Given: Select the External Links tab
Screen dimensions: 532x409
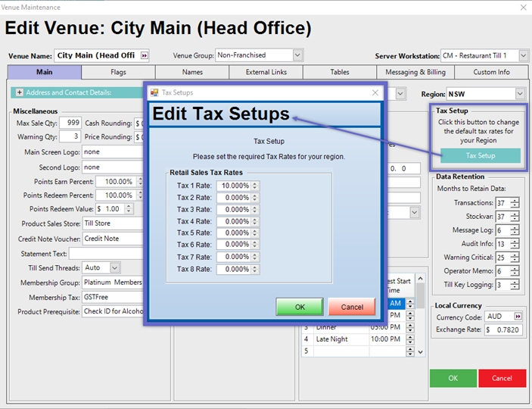Looking at the screenshot, I should (267, 73).
